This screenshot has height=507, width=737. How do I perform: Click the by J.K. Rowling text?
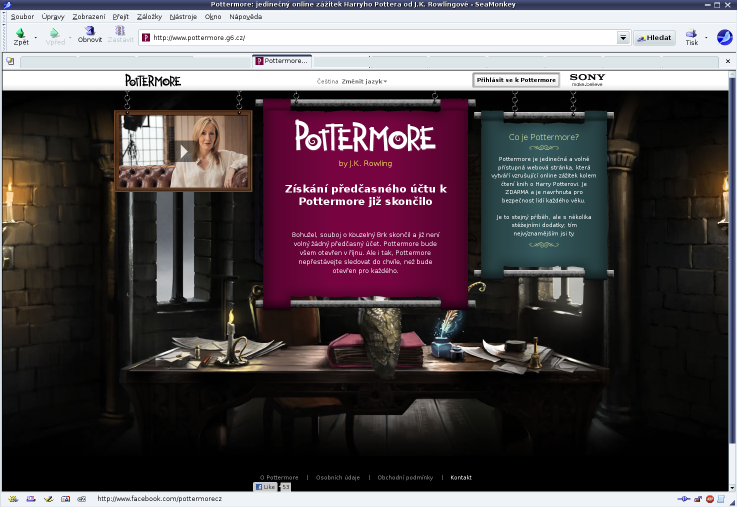365,164
